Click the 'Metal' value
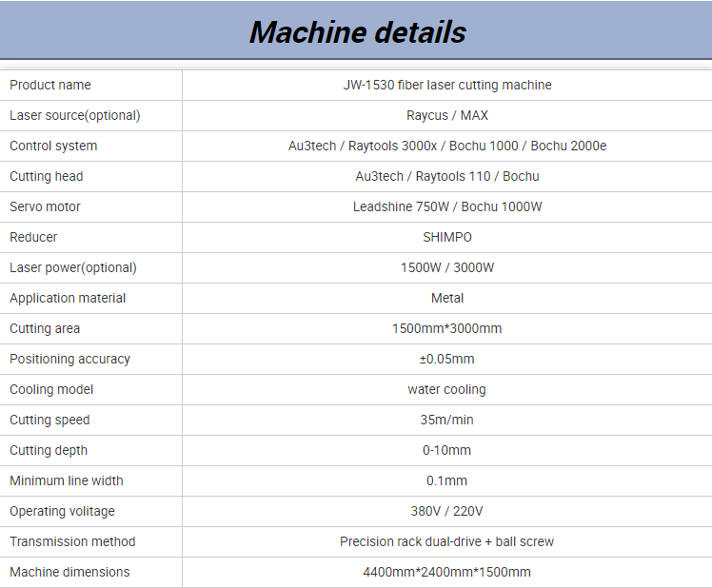 pos(447,298)
